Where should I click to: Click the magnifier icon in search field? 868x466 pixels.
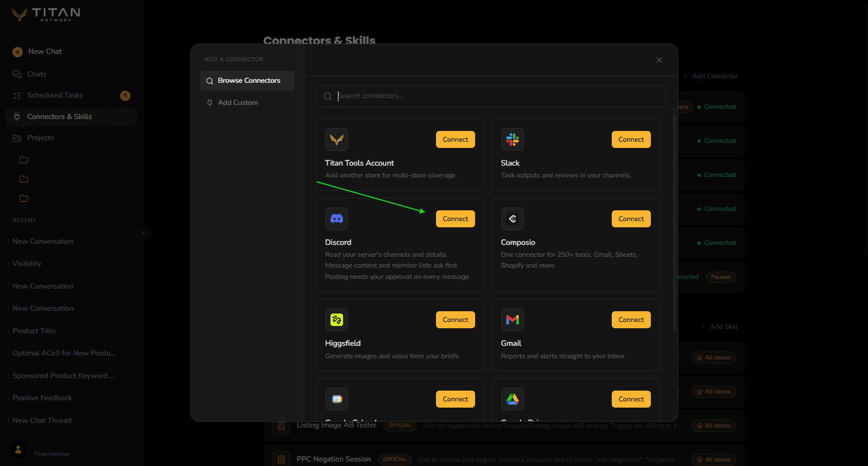click(328, 96)
